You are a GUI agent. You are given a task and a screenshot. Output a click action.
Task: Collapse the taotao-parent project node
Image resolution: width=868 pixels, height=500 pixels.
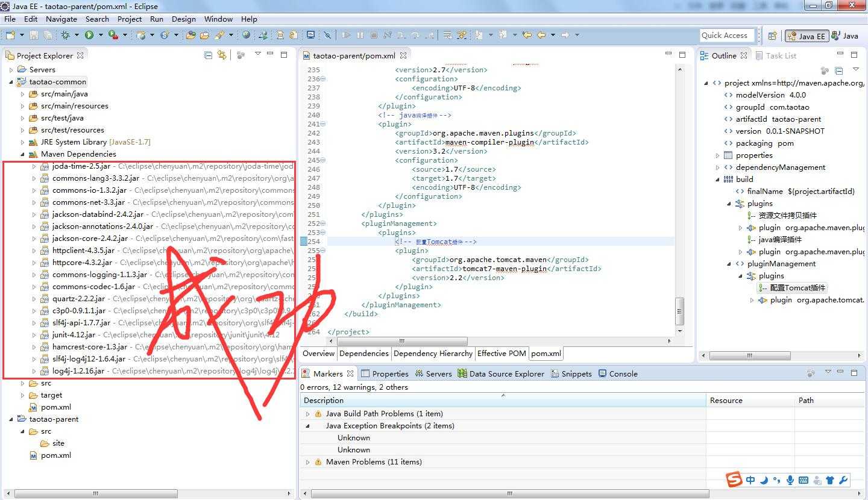11,419
